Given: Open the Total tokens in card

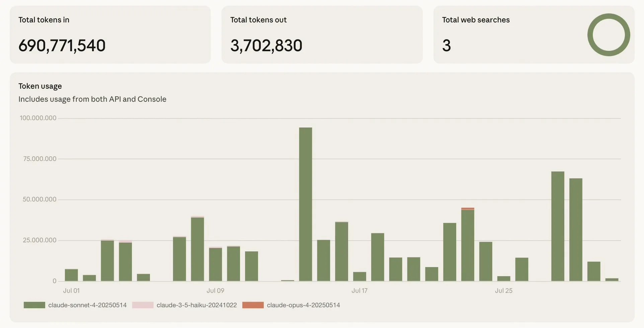Looking at the screenshot, I should point(110,34).
